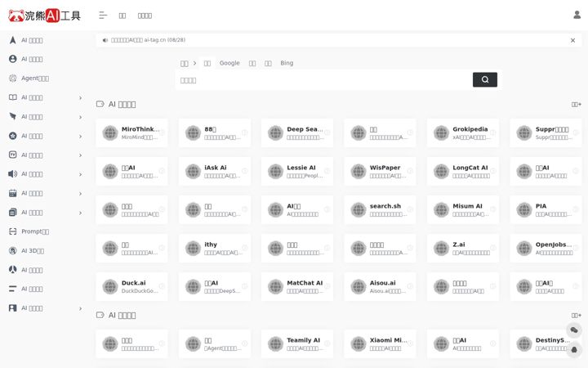This screenshot has height=368, width=588.
Task: Open the MiroThink tool card
Action: coord(131,132)
